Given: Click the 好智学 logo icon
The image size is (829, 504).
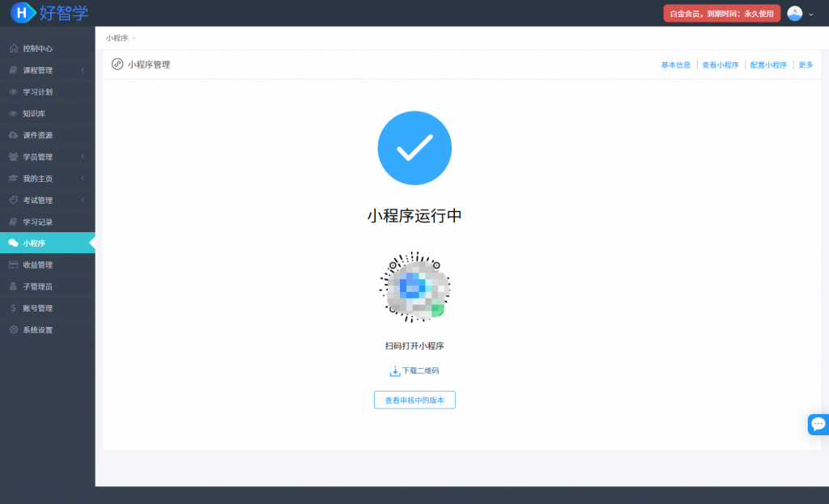Looking at the screenshot, I should click(x=23, y=13).
